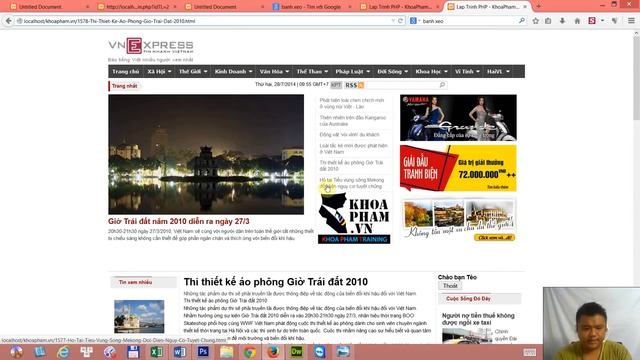Open Word from the taskbar
This screenshot has width=640, height=360.
(180, 352)
